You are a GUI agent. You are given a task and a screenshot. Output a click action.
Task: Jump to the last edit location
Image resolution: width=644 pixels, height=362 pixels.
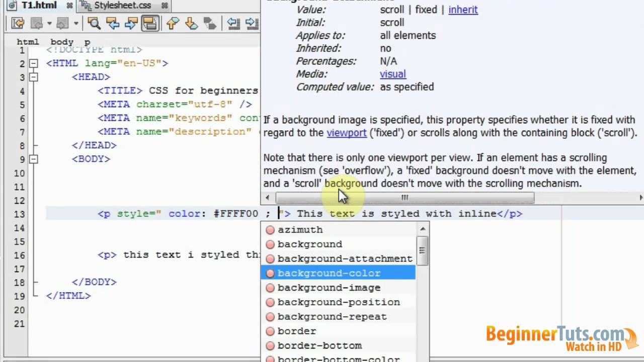coord(18,23)
